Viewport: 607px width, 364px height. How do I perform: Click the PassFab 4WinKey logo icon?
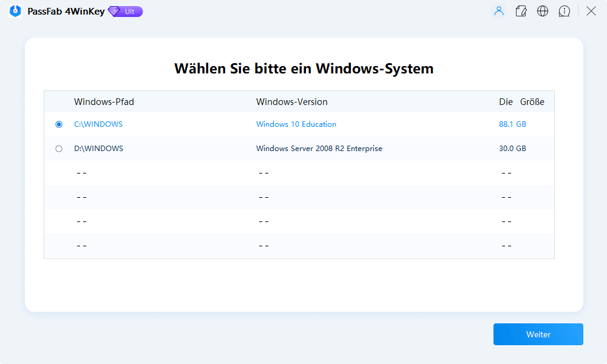tap(14, 11)
